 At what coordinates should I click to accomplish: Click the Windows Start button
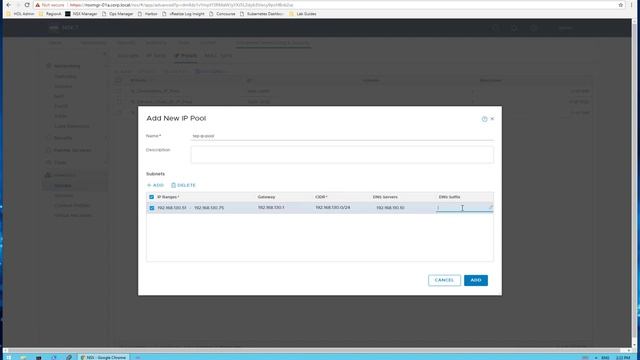pyautogui.click(x=9, y=357)
